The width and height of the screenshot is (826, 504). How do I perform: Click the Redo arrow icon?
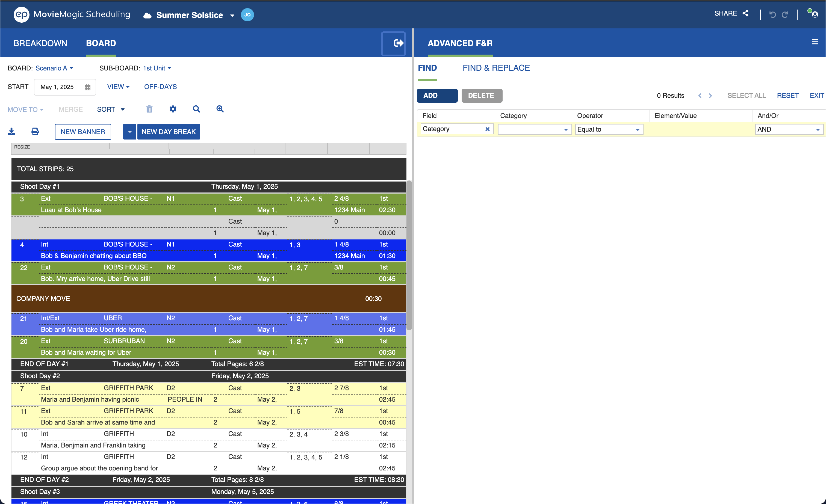point(785,15)
